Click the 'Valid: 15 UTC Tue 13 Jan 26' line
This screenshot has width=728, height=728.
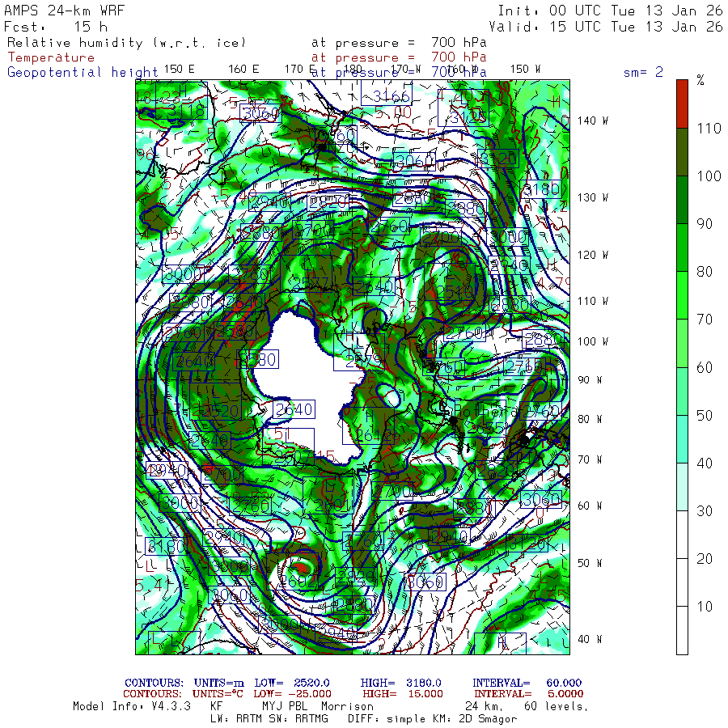pyautogui.click(x=605, y=27)
